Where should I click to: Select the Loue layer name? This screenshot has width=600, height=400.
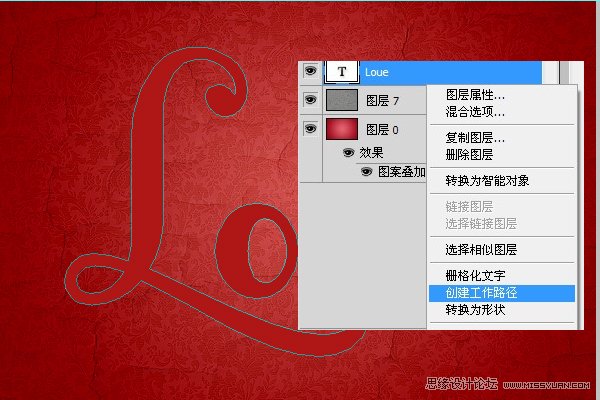pyautogui.click(x=377, y=72)
